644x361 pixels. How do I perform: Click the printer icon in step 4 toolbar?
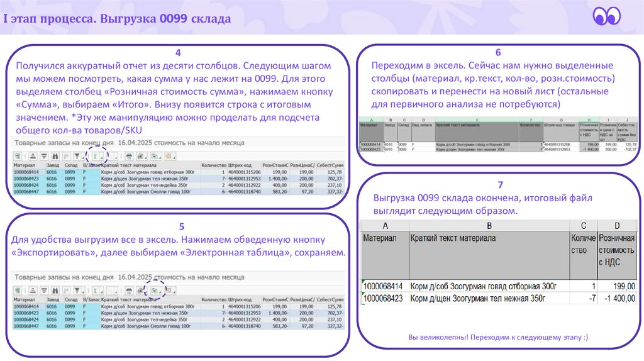(129, 156)
